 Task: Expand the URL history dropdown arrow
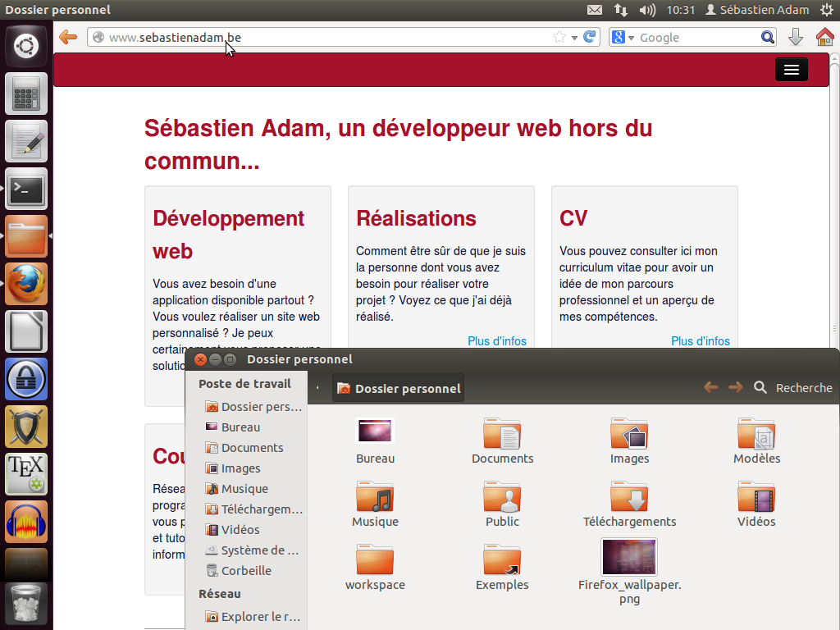[x=574, y=37]
